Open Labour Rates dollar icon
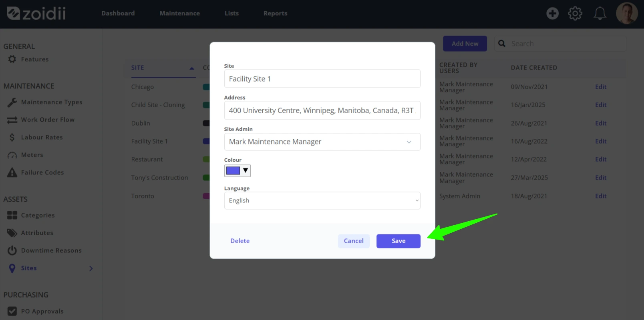Image resolution: width=644 pixels, height=320 pixels. (x=12, y=137)
